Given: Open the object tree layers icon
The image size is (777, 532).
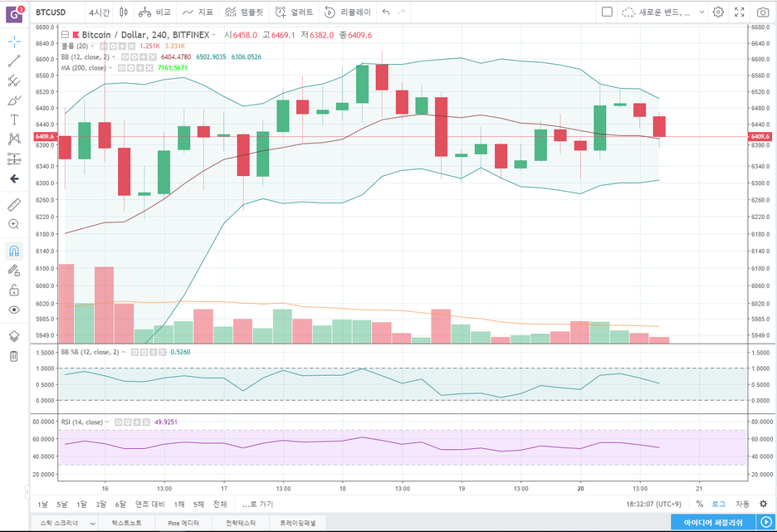Looking at the screenshot, I should [x=14, y=336].
